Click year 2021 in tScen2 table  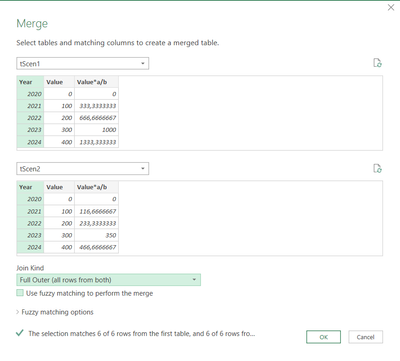tap(30, 211)
